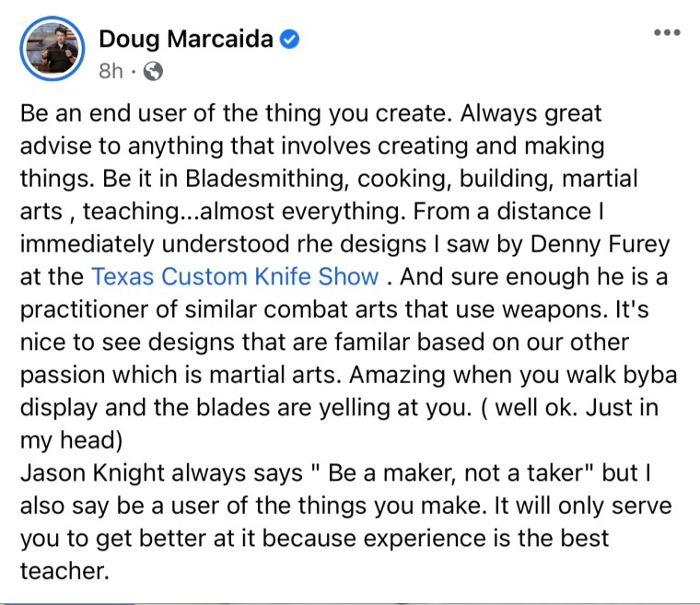Click the 8h post timestamp
This screenshot has height=605, width=700.
[110, 70]
